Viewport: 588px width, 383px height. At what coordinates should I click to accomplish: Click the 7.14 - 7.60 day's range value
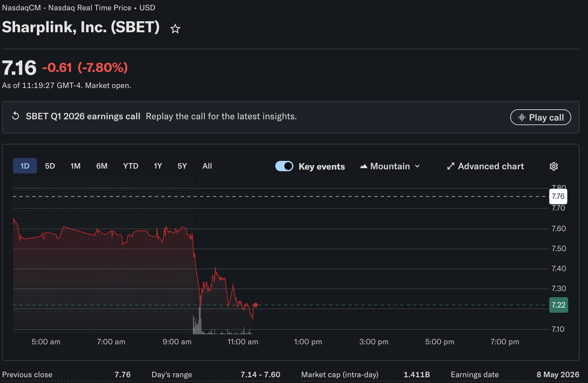tap(260, 375)
